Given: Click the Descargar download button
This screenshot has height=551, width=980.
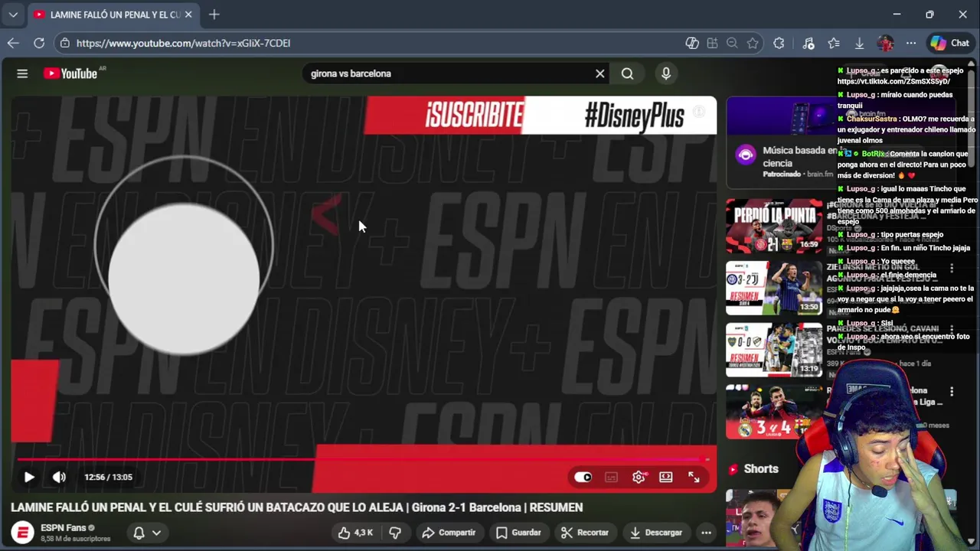Looking at the screenshot, I should 655,533.
